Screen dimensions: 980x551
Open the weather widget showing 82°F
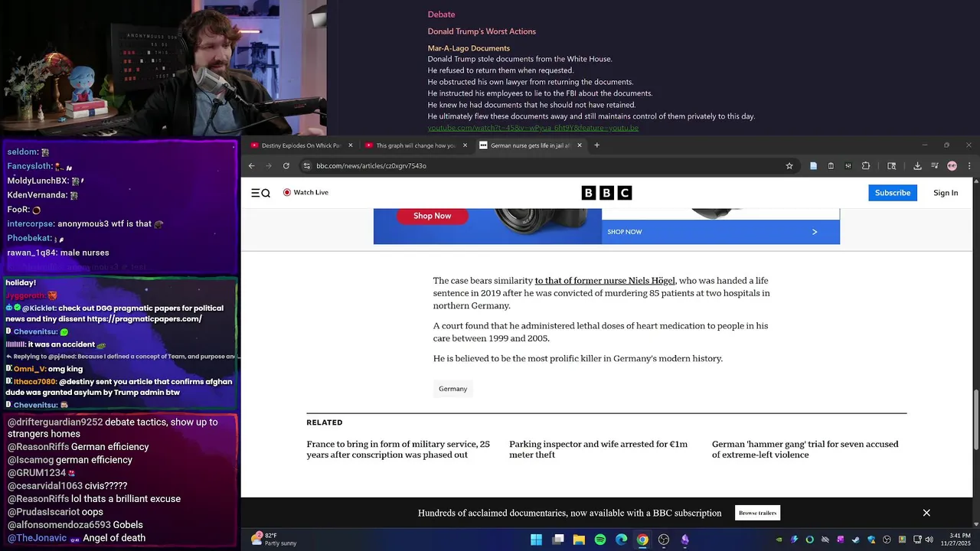tap(275, 540)
